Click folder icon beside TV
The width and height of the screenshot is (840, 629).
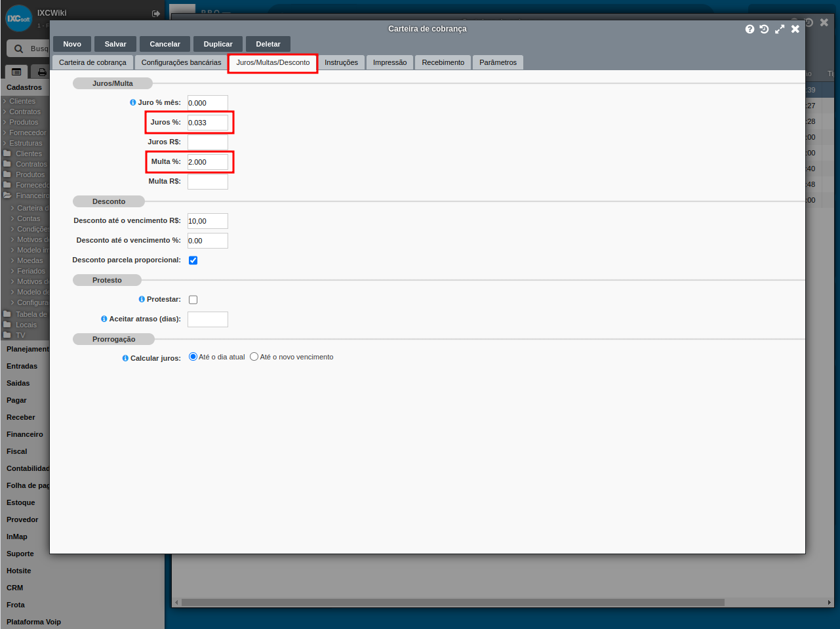7,335
